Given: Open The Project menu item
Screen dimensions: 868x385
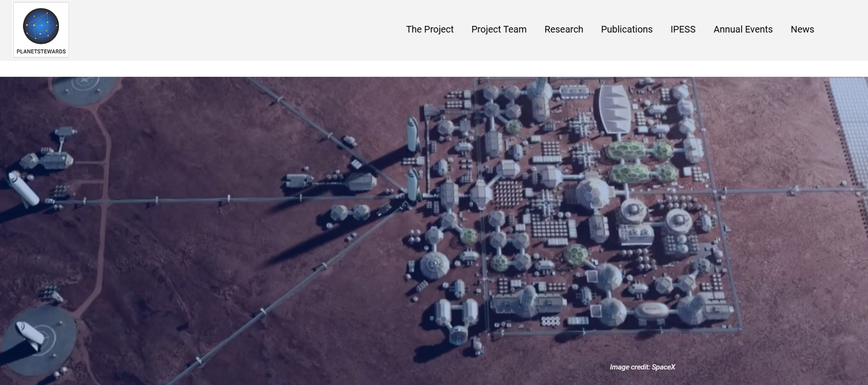Looking at the screenshot, I should tap(430, 29).
